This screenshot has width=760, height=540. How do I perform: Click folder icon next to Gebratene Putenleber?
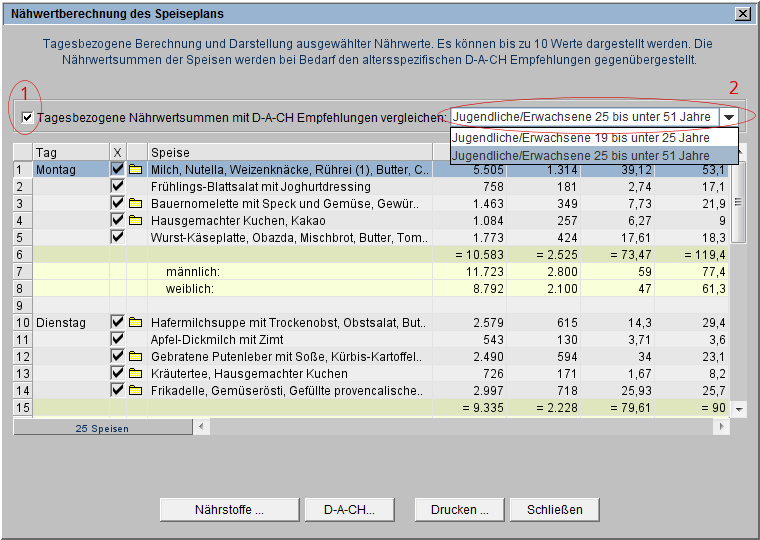tap(135, 357)
